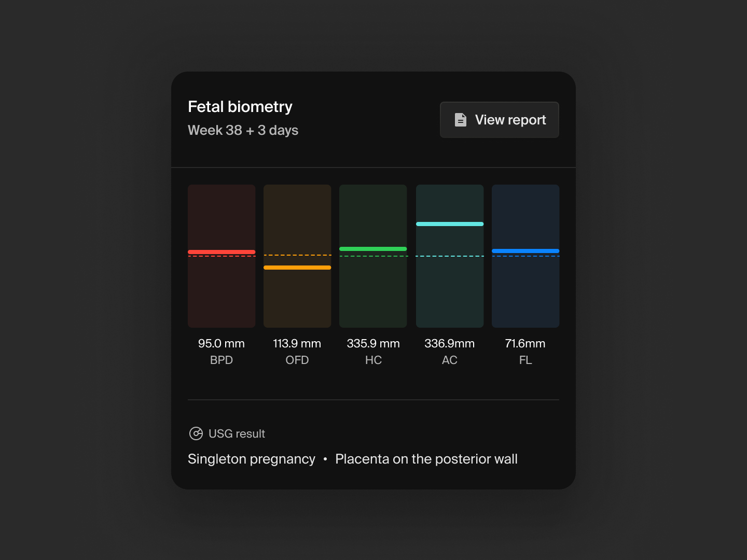The width and height of the screenshot is (747, 560).
Task: Click the Fetal biometry heading
Action: click(x=240, y=107)
